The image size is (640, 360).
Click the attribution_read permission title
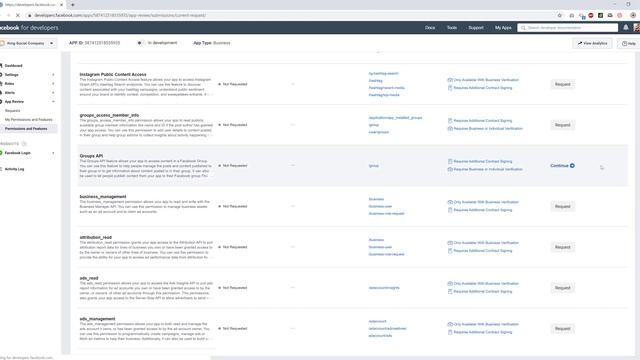(96, 237)
